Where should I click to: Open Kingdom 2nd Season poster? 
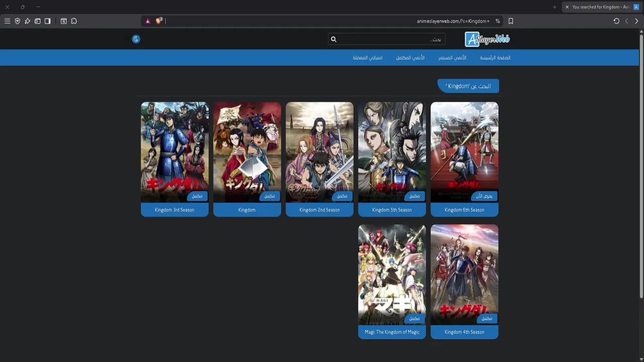[x=319, y=152]
